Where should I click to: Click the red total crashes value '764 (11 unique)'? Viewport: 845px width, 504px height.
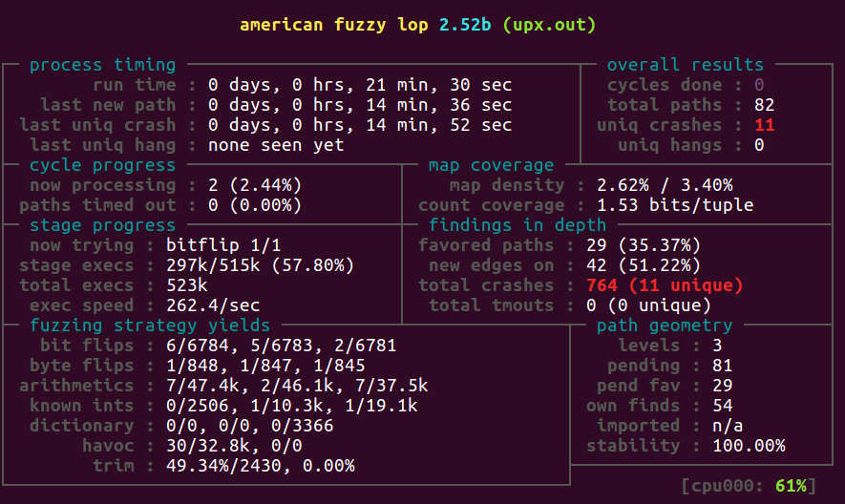click(665, 285)
